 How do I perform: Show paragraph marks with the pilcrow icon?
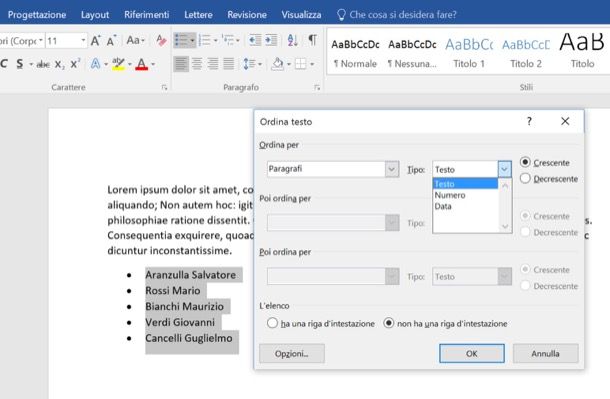[312, 40]
